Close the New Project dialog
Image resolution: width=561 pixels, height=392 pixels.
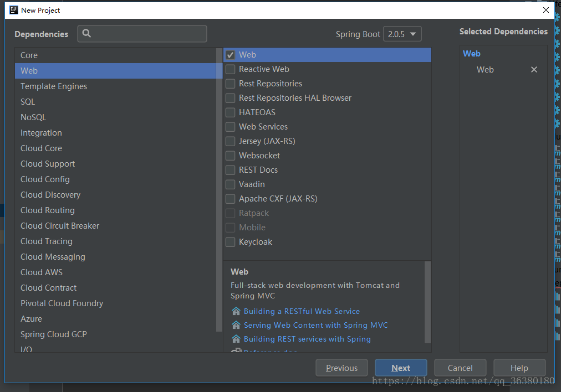click(546, 10)
